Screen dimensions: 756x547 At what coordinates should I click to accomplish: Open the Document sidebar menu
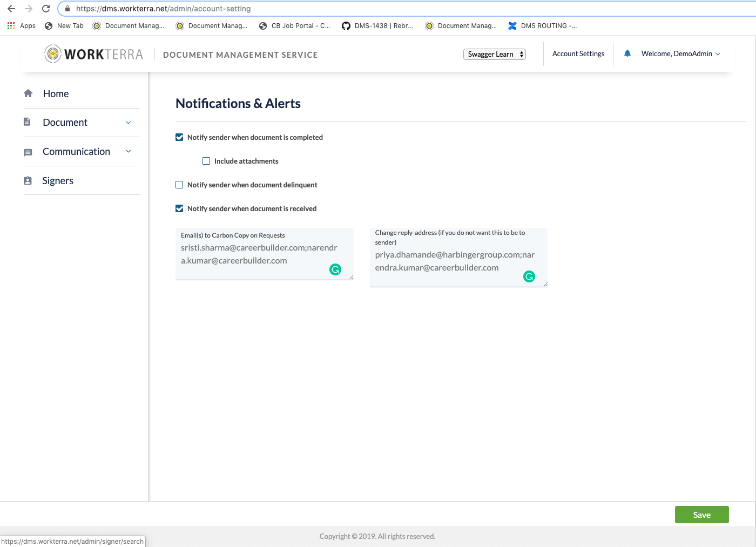(x=65, y=123)
